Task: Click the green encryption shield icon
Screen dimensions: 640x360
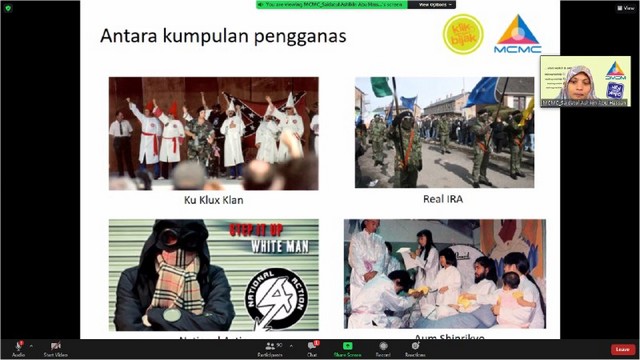Action: pyautogui.click(x=8, y=8)
